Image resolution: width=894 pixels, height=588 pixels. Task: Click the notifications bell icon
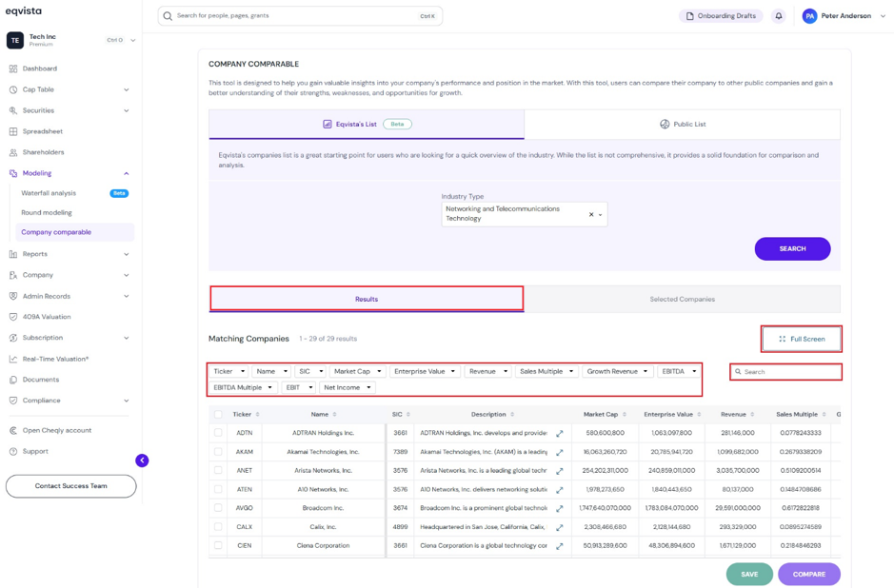778,16
